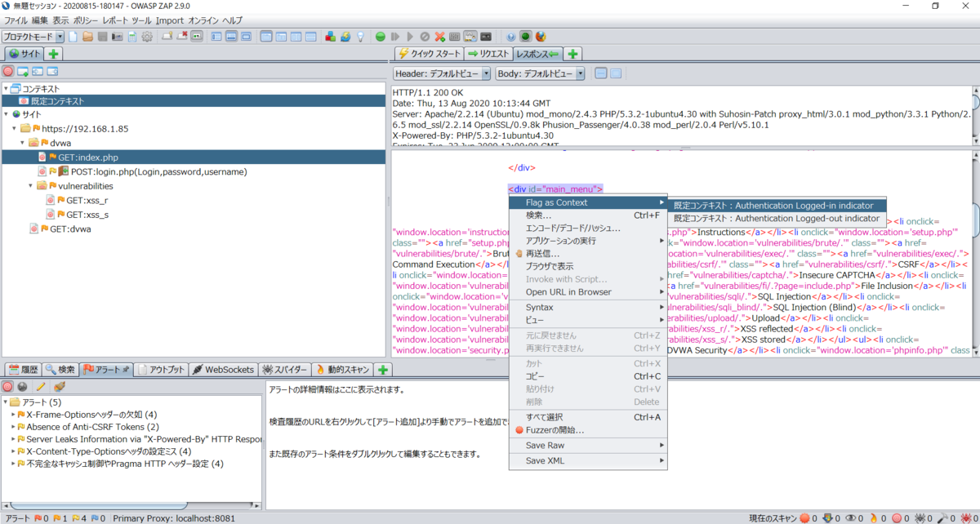Select ブラウザで表示 in context menu

[588, 266]
